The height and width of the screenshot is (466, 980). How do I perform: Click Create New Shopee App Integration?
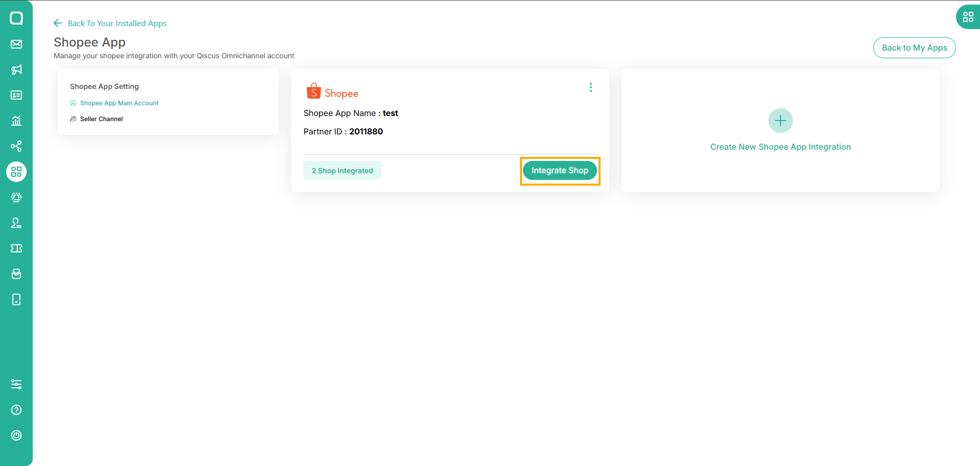click(x=780, y=147)
